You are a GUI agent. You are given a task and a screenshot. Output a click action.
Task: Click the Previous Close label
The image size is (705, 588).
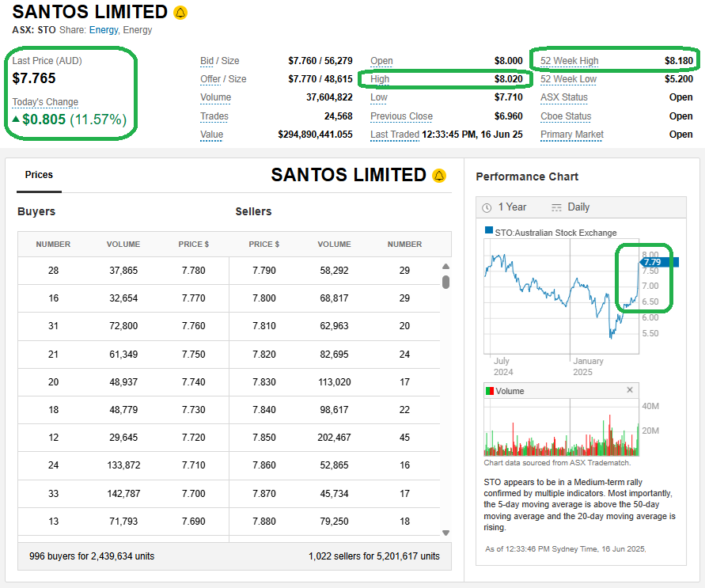(401, 116)
